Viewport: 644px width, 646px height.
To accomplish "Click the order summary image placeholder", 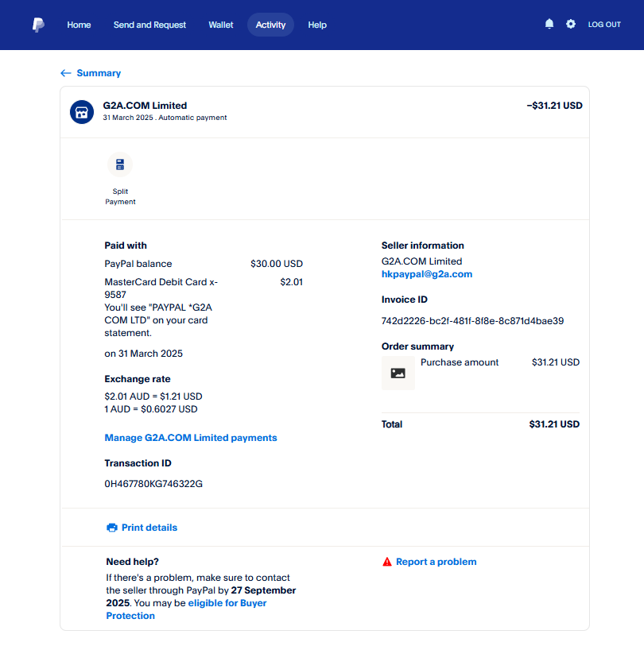I will coord(398,373).
